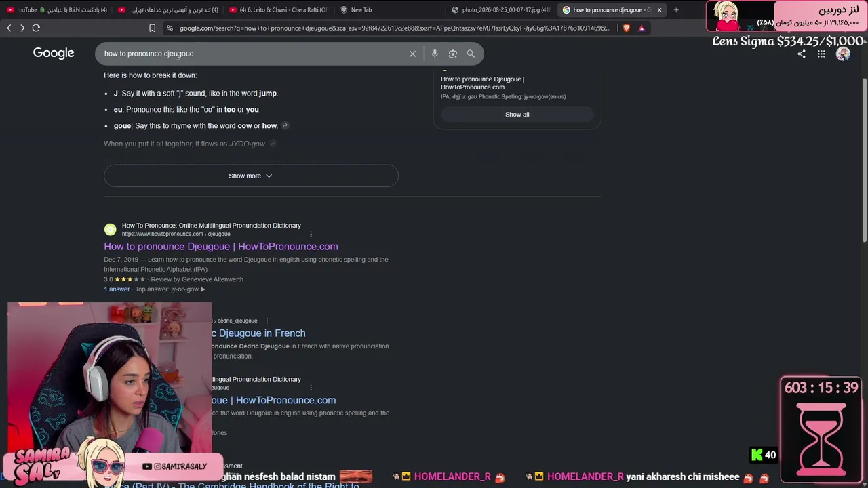Screen dimensions: 868x488
Task: Open three-dot menu of first HowToPronounce result
Action: click(311, 234)
